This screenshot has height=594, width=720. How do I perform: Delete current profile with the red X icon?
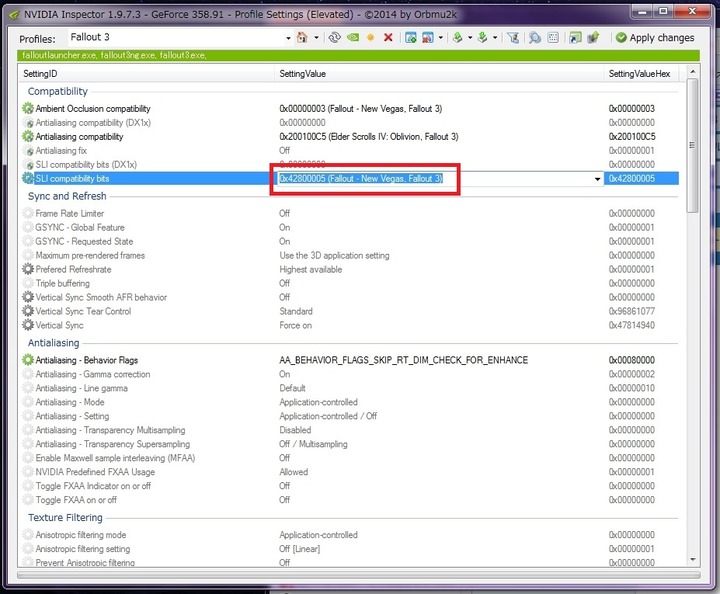point(388,38)
